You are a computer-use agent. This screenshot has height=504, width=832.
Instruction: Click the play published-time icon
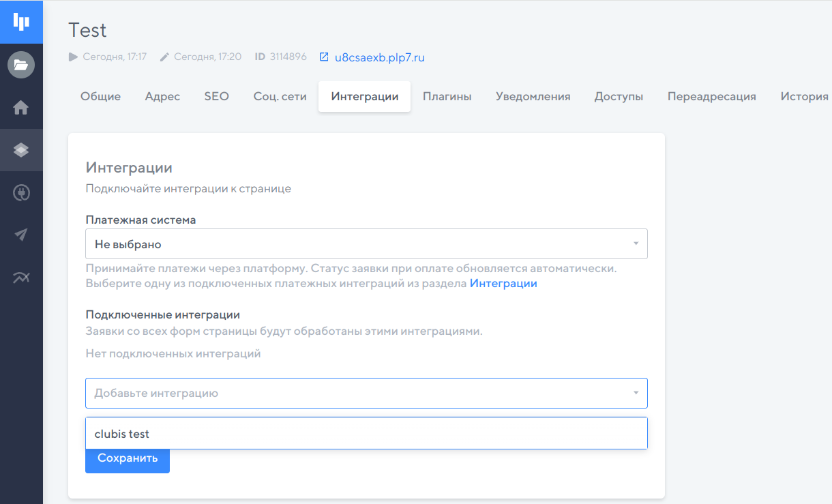73,57
